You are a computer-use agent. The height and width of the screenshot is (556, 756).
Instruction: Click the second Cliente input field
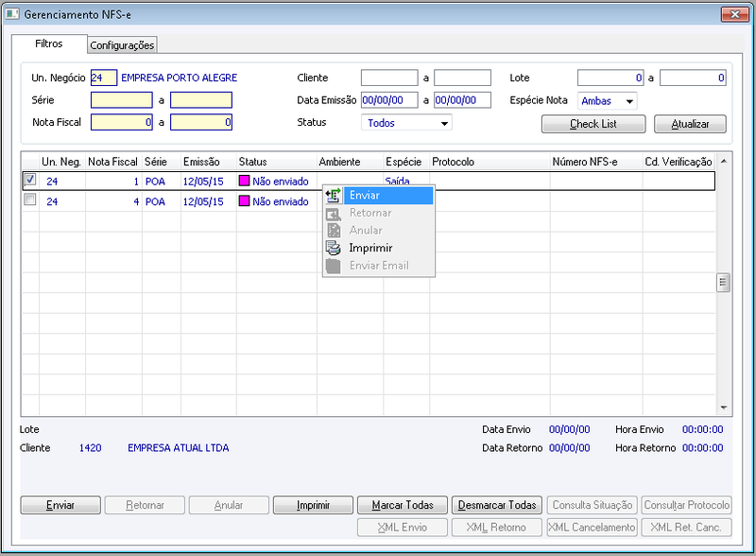[x=462, y=78]
